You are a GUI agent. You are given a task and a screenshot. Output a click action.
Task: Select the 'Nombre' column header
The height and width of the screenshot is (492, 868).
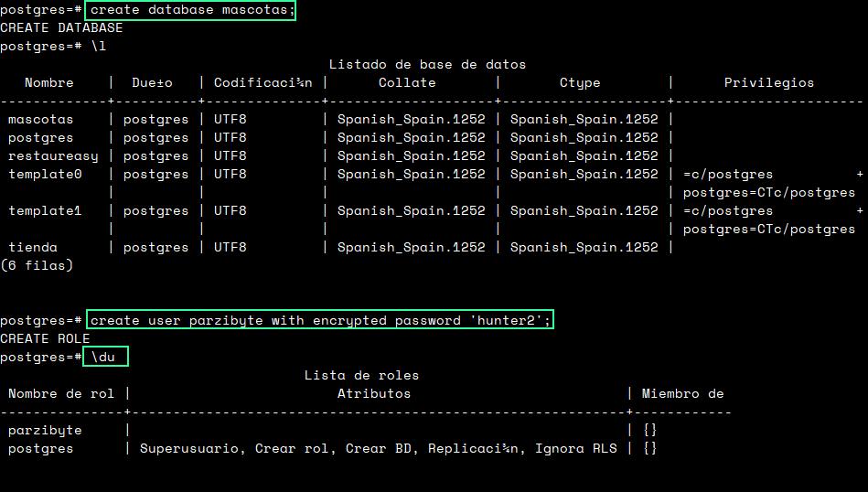point(49,83)
